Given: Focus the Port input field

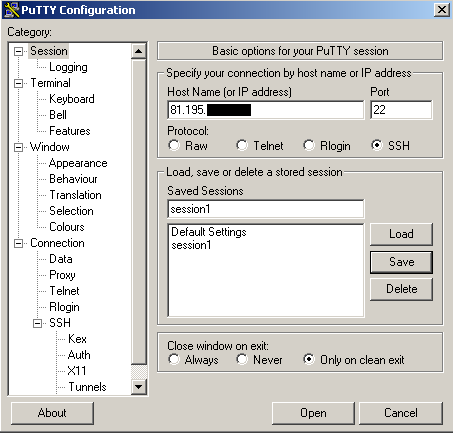Looking at the screenshot, I should [x=401, y=110].
